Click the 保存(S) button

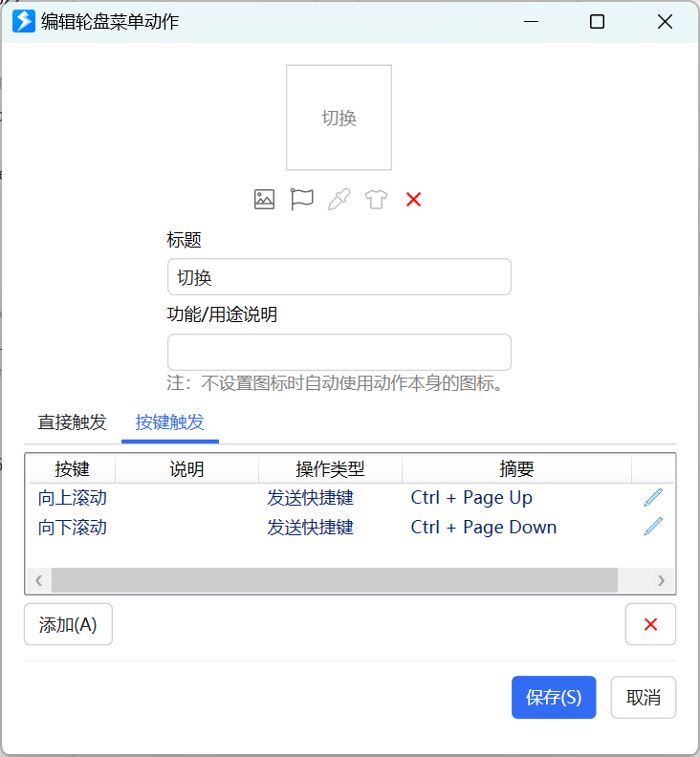(x=554, y=698)
